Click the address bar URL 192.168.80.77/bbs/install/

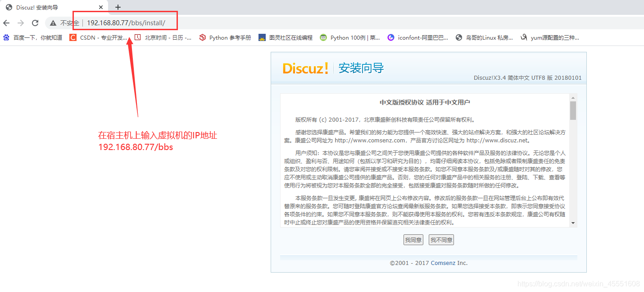point(126,23)
